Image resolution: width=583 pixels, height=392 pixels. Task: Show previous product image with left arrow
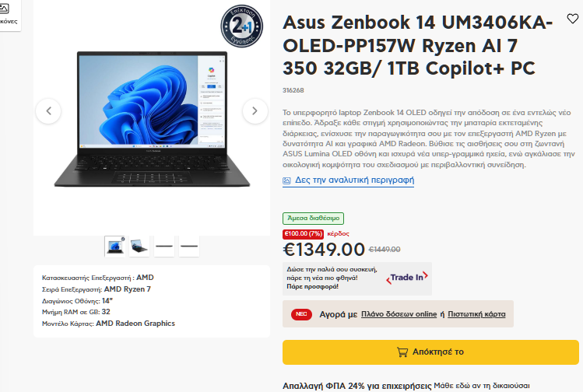pyautogui.click(x=49, y=110)
